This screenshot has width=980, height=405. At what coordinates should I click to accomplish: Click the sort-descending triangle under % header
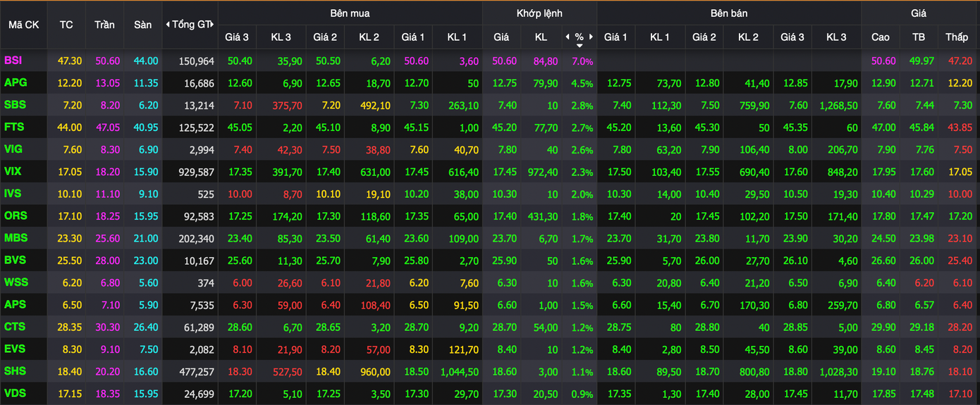pos(580,45)
